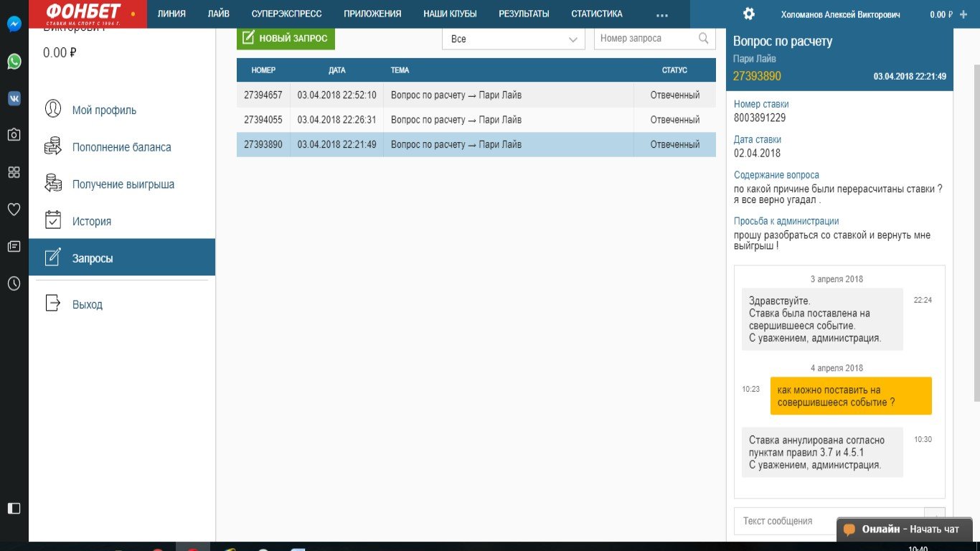Click the 0.00 ₽ balance in header
The image size is (980, 551).
pyautogui.click(x=941, y=14)
